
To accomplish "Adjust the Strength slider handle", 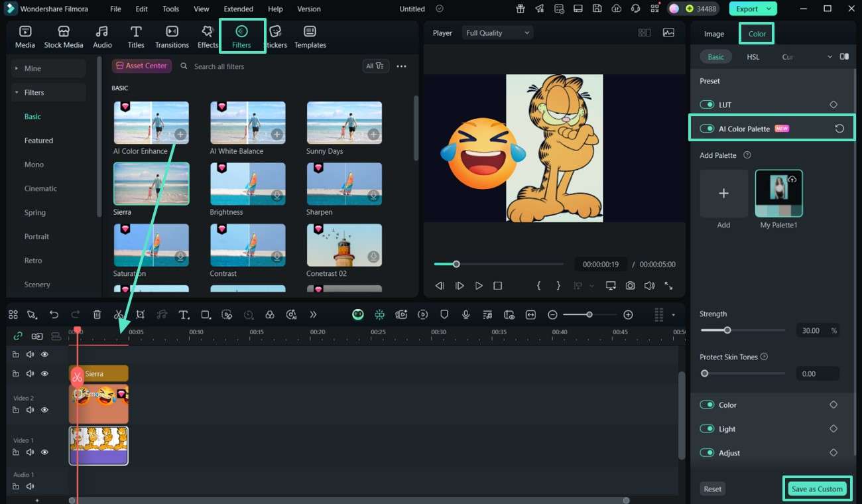I will [x=727, y=330].
